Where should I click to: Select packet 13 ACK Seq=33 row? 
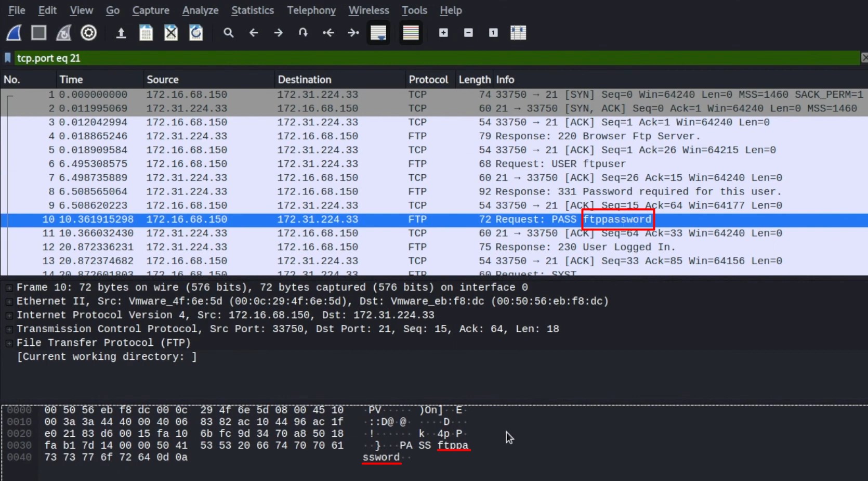(x=434, y=261)
